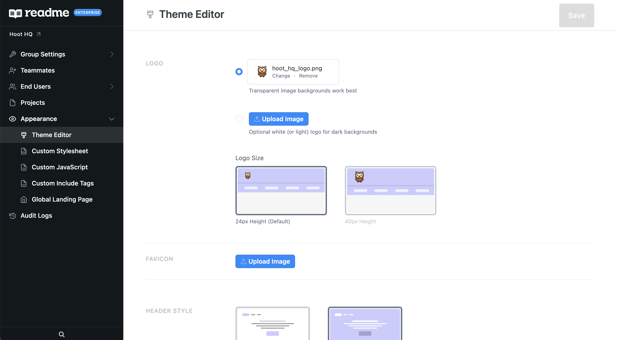Screen dimensions: 644x340
Task: Click the Global Landing Page home icon
Action: coord(24,200)
